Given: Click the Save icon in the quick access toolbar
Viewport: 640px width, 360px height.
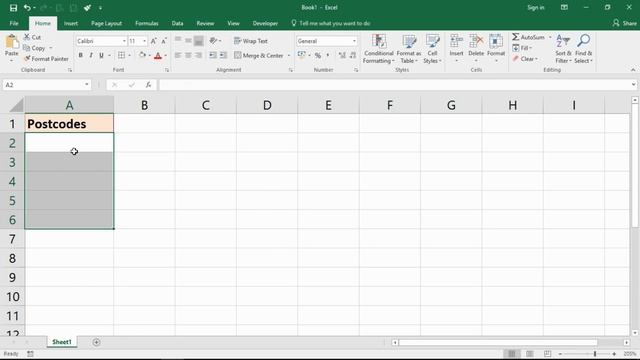Looking at the screenshot, I should pyautogui.click(x=13, y=8).
